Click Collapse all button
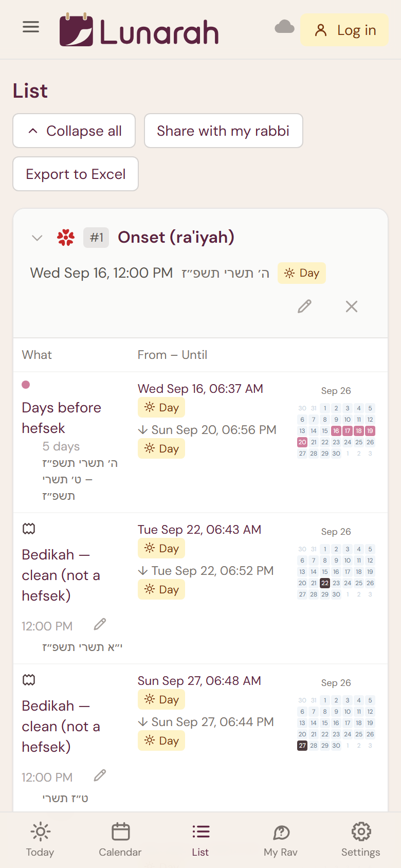 point(74,131)
